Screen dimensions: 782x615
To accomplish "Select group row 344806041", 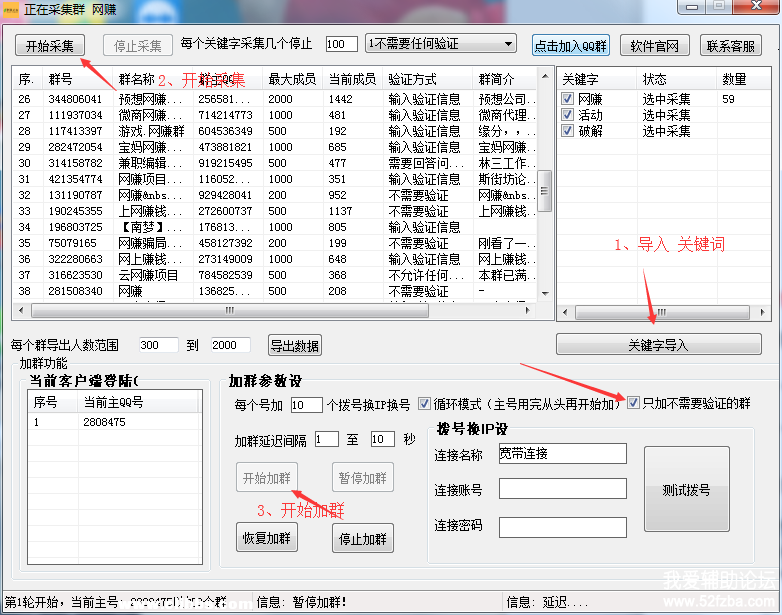I will [x=275, y=99].
